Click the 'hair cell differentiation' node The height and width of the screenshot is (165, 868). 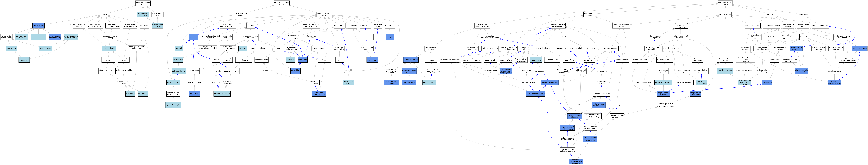point(580,105)
